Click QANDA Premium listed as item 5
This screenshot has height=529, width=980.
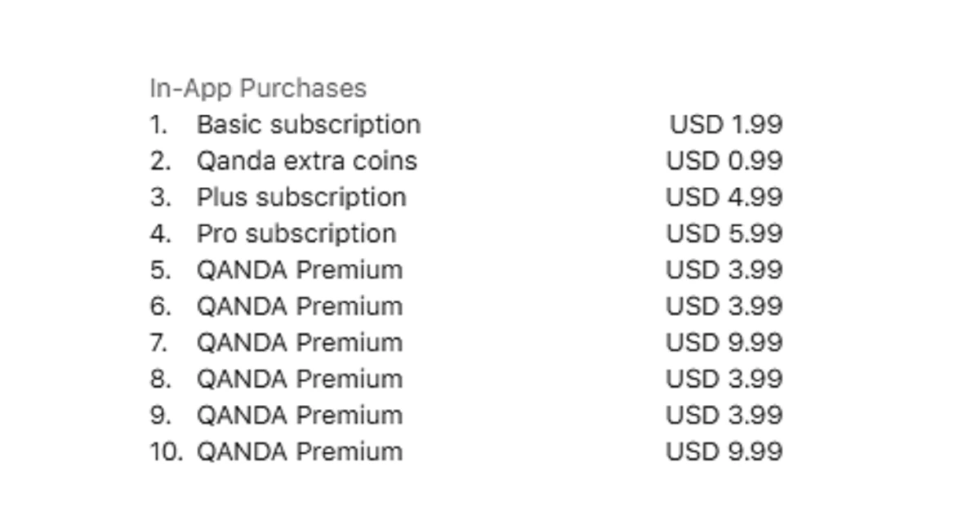299,270
